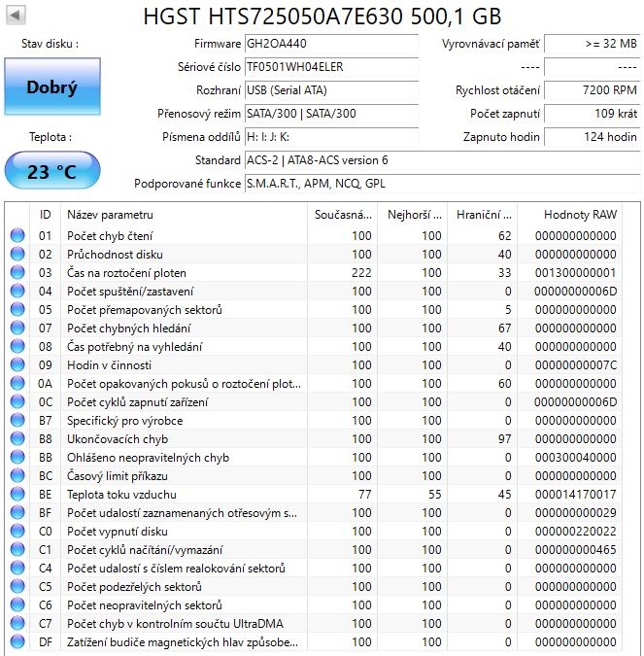Viewport: 644px width, 656px height.
Task: Click the Přenosový režim SATA/300 field
Action: [331, 114]
